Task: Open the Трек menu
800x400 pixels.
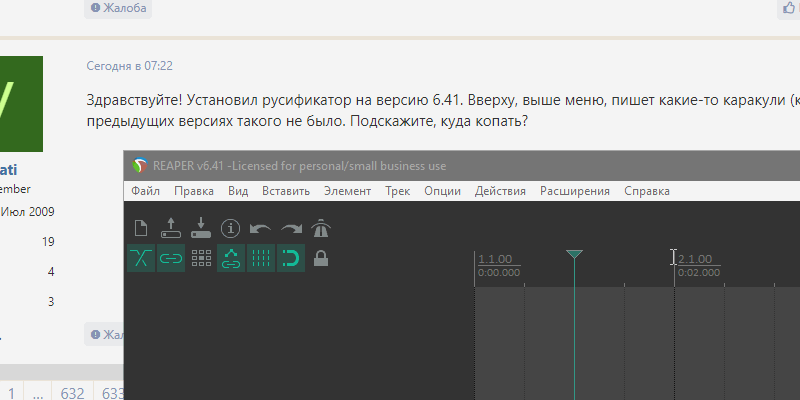Action: (397, 191)
